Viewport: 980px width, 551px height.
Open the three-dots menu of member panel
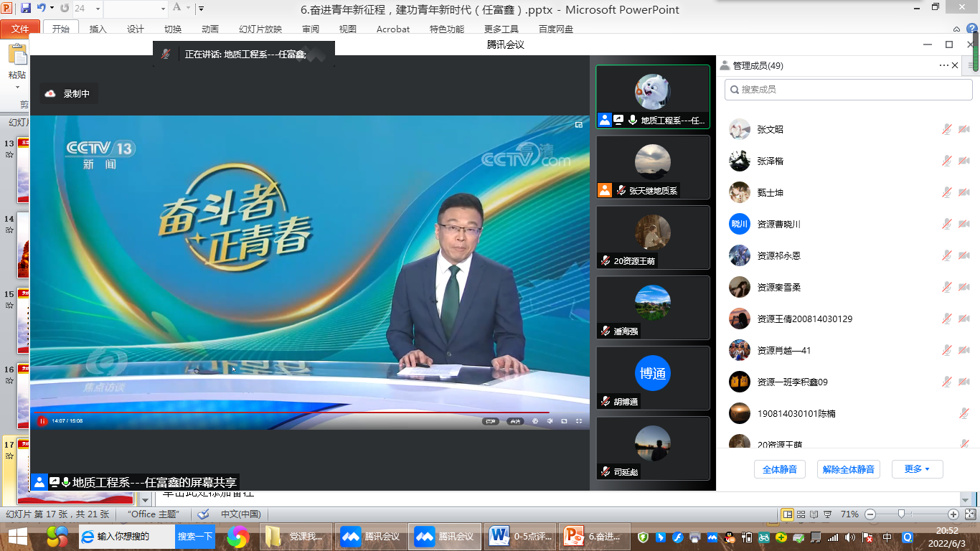click(943, 65)
